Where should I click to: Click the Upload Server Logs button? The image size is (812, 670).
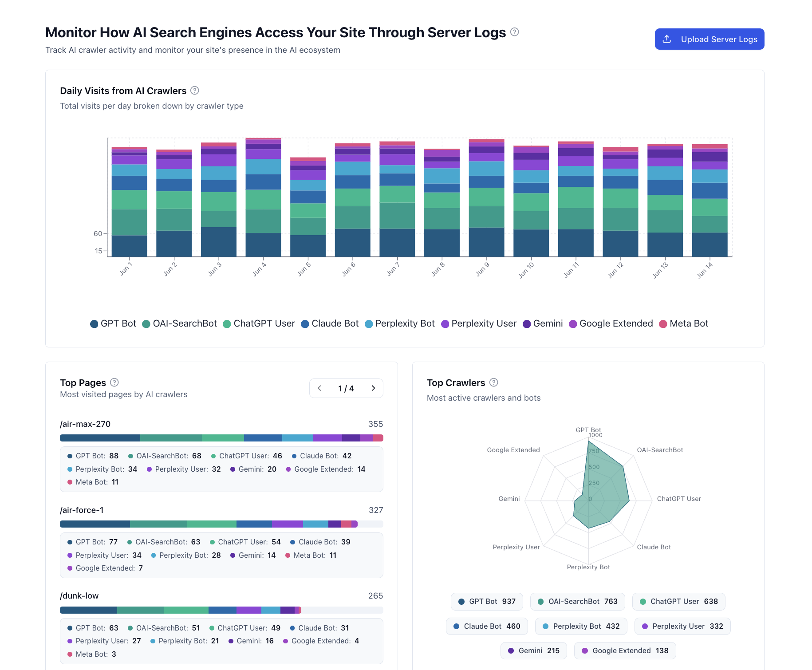click(709, 39)
